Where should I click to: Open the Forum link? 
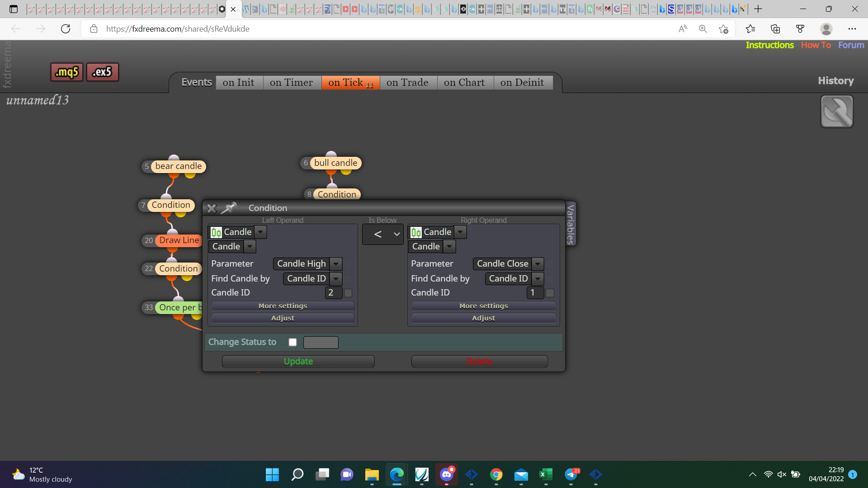[x=851, y=45]
